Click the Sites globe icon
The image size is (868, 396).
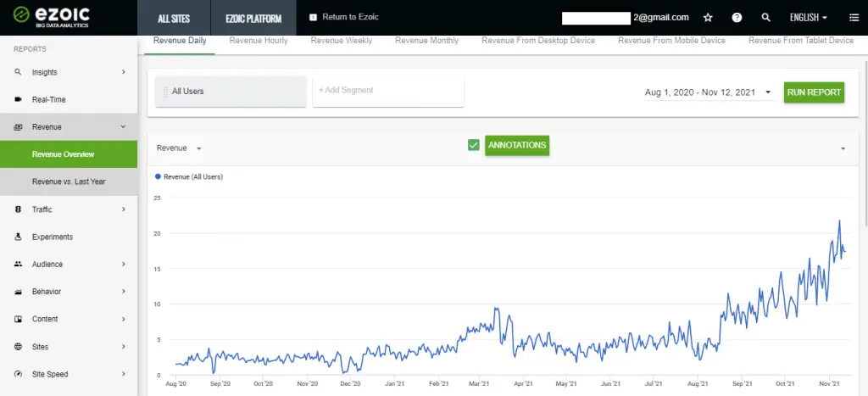[18, 347]
